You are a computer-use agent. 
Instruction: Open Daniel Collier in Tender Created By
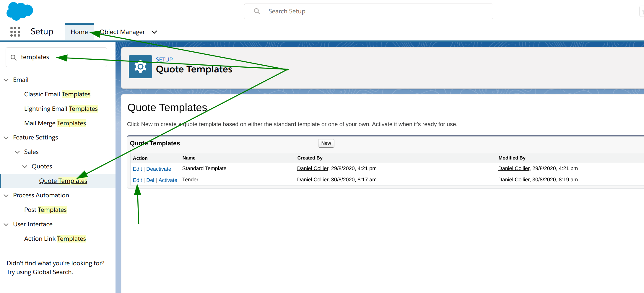(x=313, y=180)
